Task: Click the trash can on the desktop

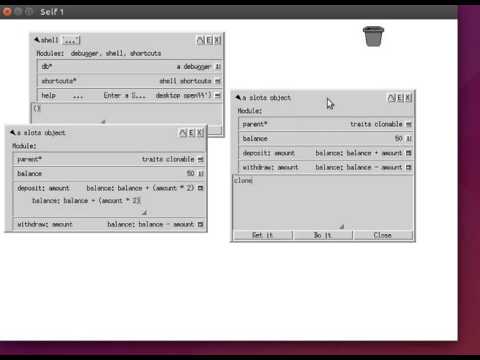Action: 373,36
